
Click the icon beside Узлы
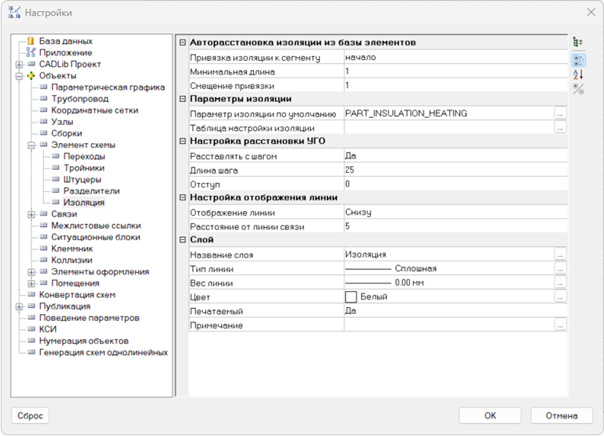[44, 122]
